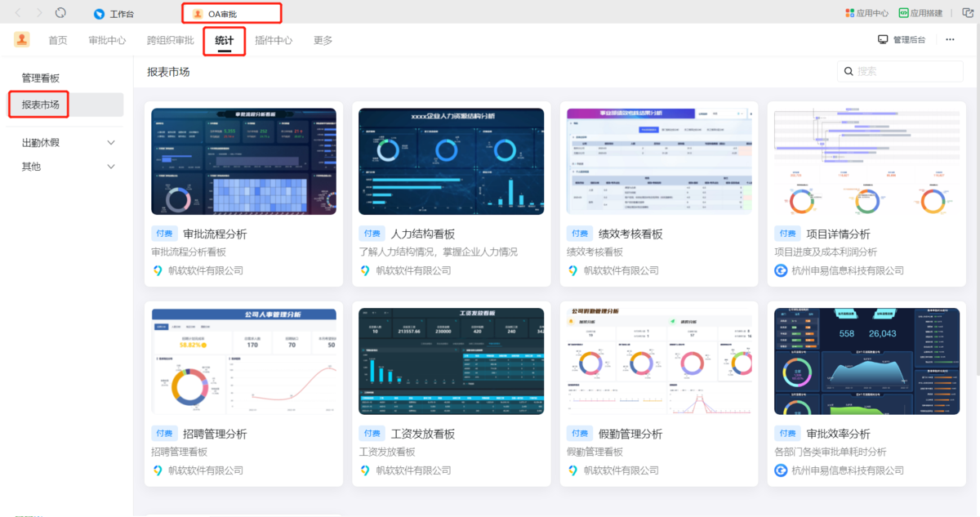The height and width of the screenshot is (517, 980).
Task: Click the 报表市场 page heading
Action: tap(168, 72)
